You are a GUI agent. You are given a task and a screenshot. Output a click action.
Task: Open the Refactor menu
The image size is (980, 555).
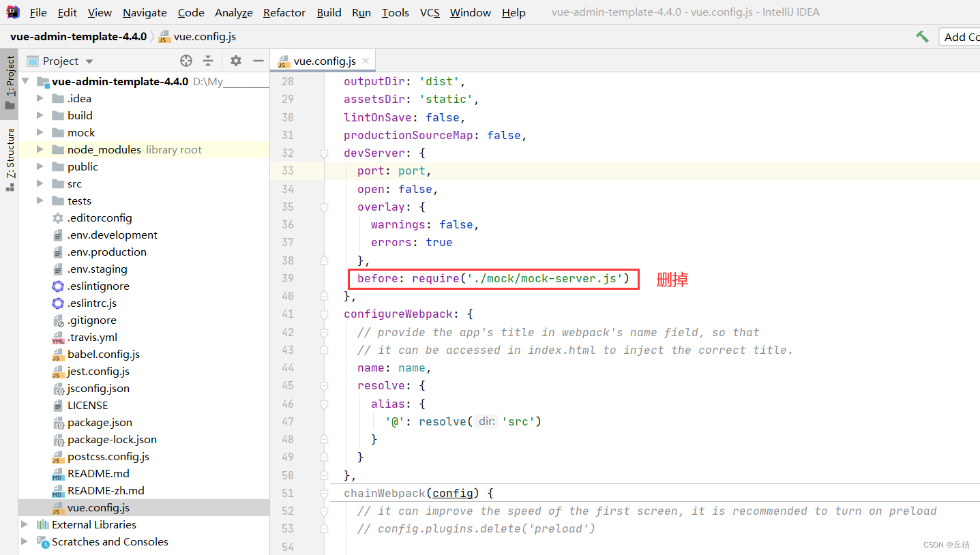pyautogui.click(x=284, y=12)
